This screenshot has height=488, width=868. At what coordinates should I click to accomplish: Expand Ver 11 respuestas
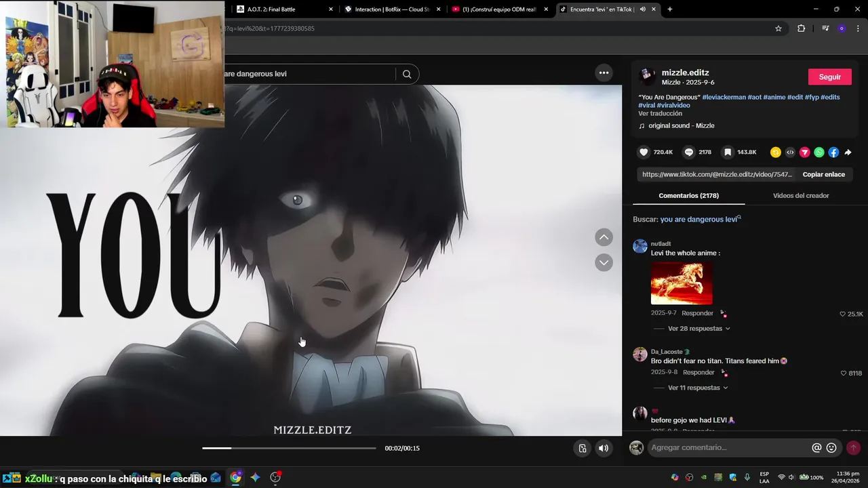[x=698, y=388]
